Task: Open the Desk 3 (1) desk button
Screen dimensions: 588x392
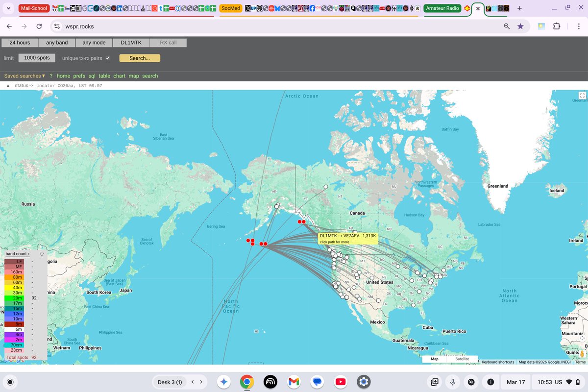Action: [x=170, y=382]
